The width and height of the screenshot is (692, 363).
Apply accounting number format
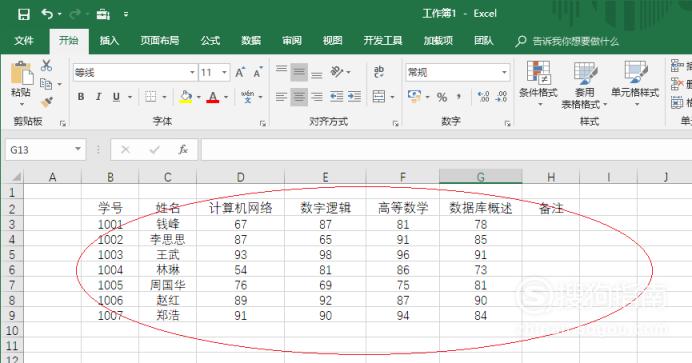(x=414, y=97)
